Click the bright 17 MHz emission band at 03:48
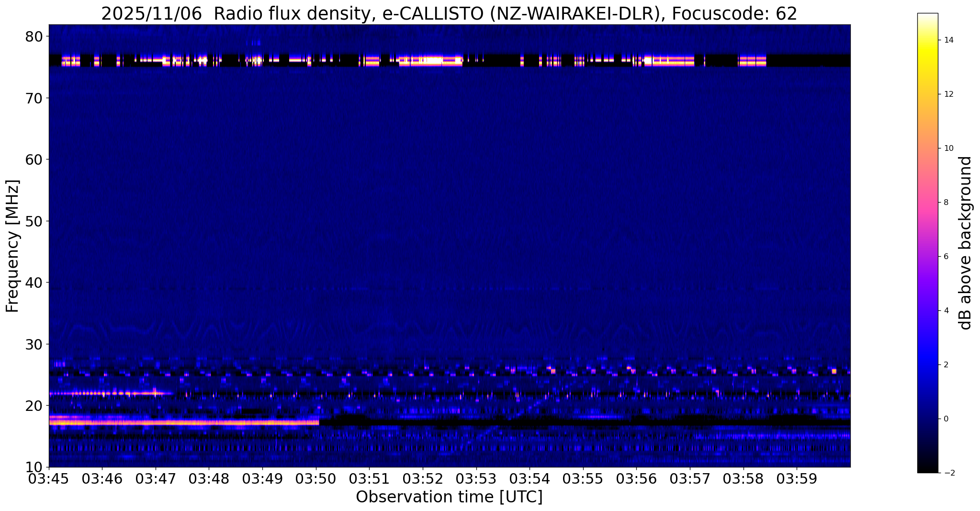 click(x=209, y=423)
